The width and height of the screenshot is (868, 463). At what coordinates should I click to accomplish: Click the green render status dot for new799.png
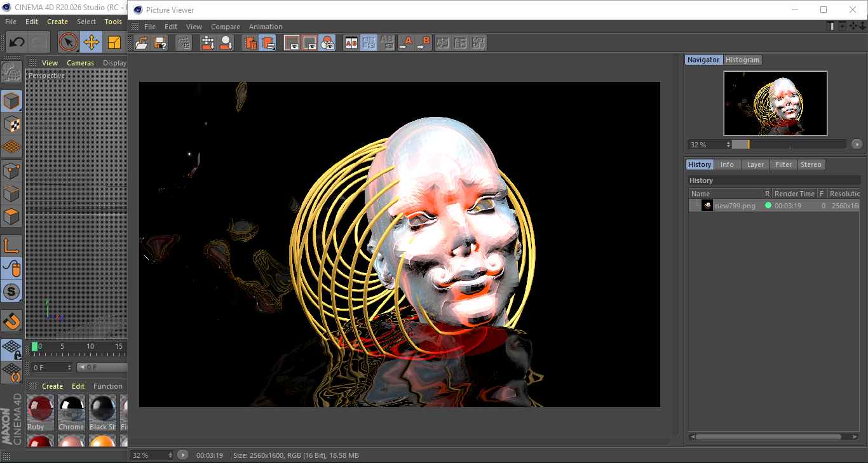768,206
